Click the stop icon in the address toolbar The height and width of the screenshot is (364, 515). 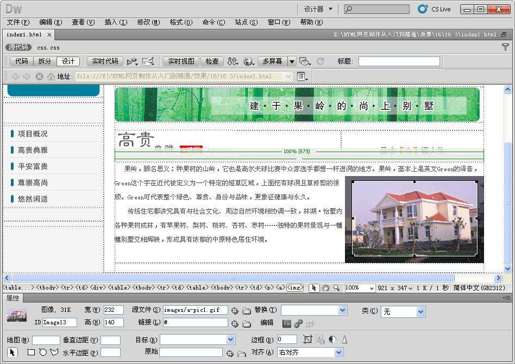39,76
